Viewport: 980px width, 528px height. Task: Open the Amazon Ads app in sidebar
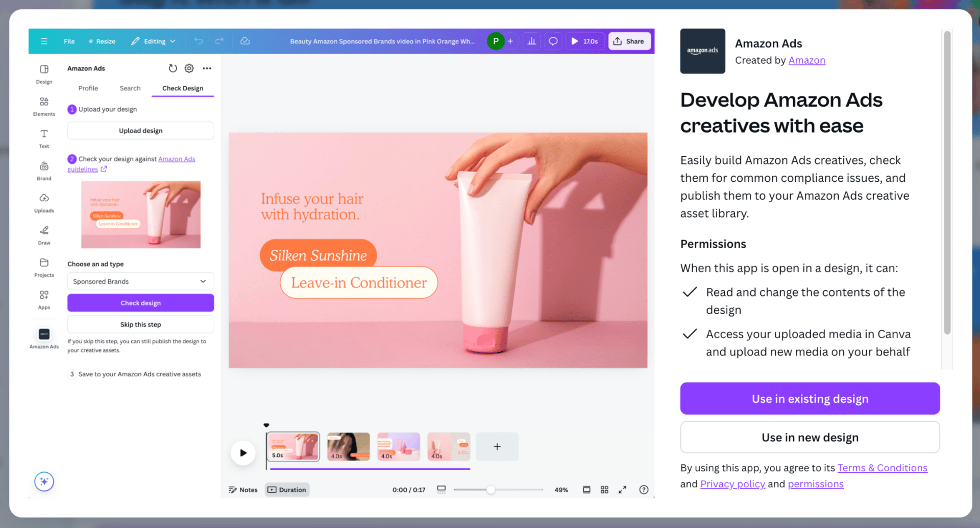click(x=44, y=338)
